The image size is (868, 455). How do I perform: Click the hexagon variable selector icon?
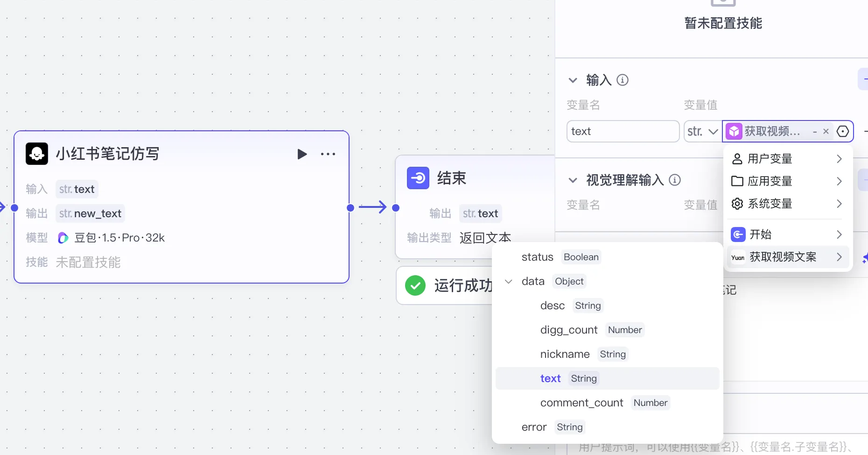(843, 131)
